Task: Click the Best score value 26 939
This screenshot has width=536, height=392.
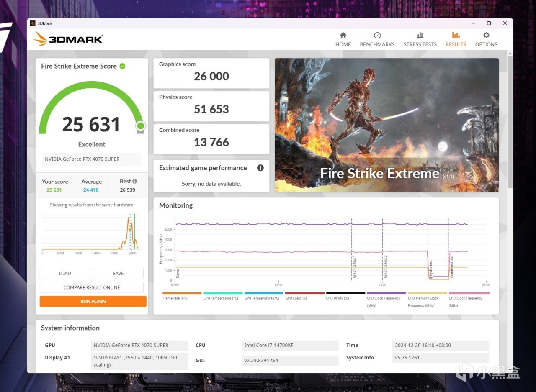Action: (x=128, y=190)
